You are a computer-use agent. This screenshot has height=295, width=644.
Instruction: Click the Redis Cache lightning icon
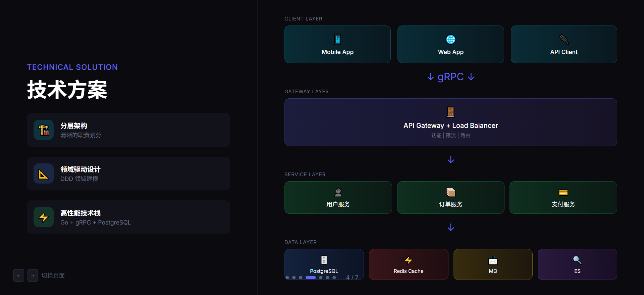click(409, 260)
